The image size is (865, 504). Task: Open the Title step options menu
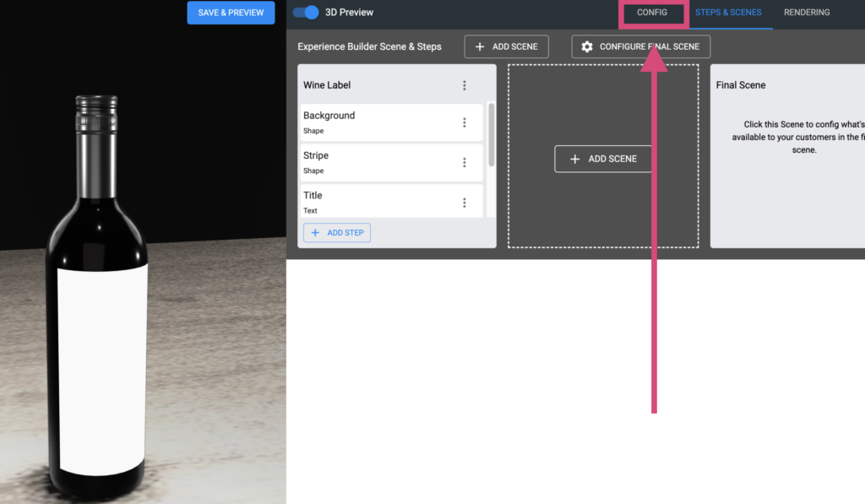pos(465,203)
